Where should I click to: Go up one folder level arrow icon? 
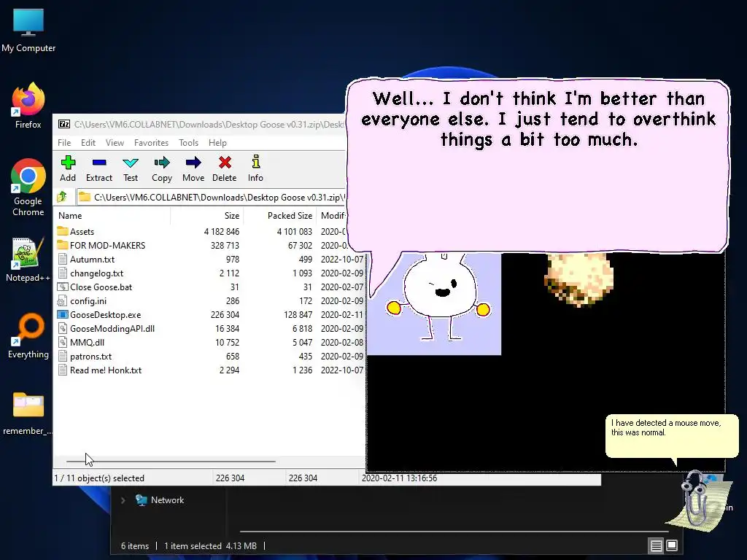click(x=62, y=197)
